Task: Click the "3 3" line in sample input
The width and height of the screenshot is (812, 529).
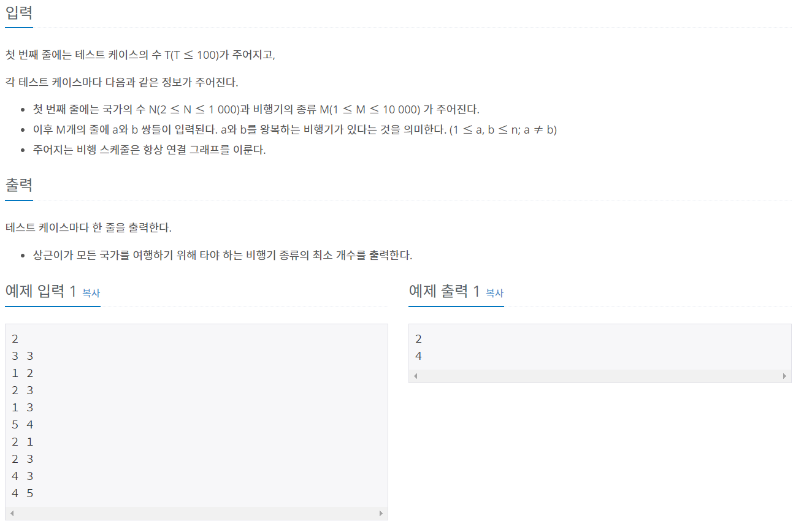Action: tap(22, 356)
